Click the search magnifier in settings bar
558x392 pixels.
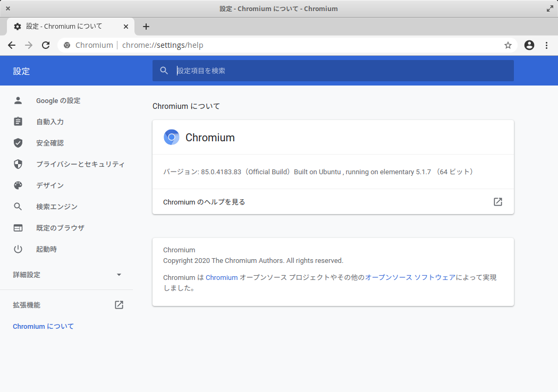coord(164,71)
